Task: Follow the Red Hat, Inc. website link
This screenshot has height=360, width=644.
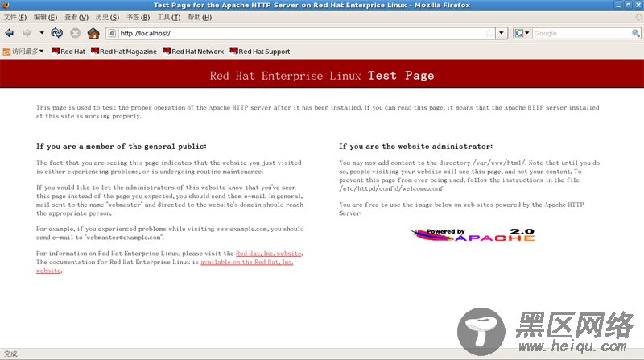Action: (269, 254)
